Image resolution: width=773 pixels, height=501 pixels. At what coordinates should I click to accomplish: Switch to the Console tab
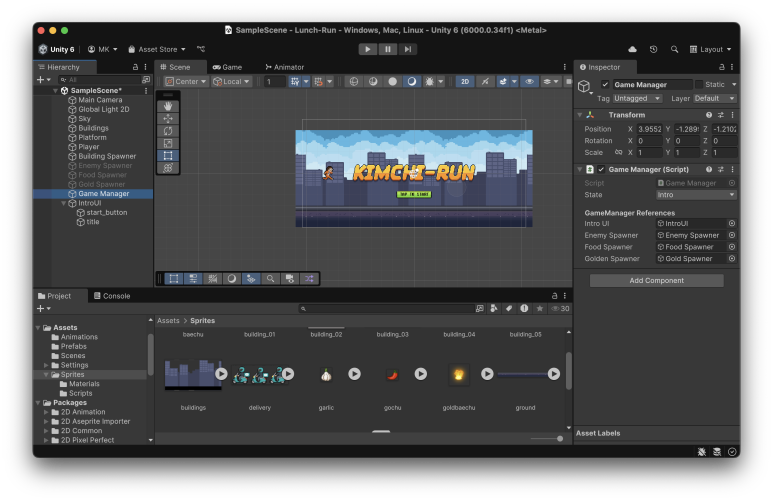112,296
